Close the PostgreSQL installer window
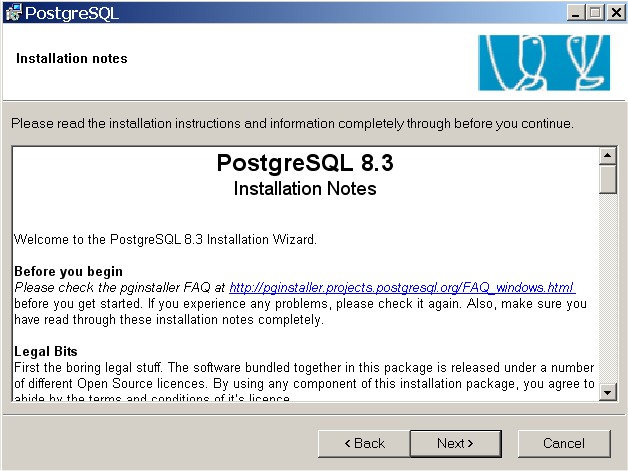Viewport: 628px width, 471px height. click(x=616, y=13)
